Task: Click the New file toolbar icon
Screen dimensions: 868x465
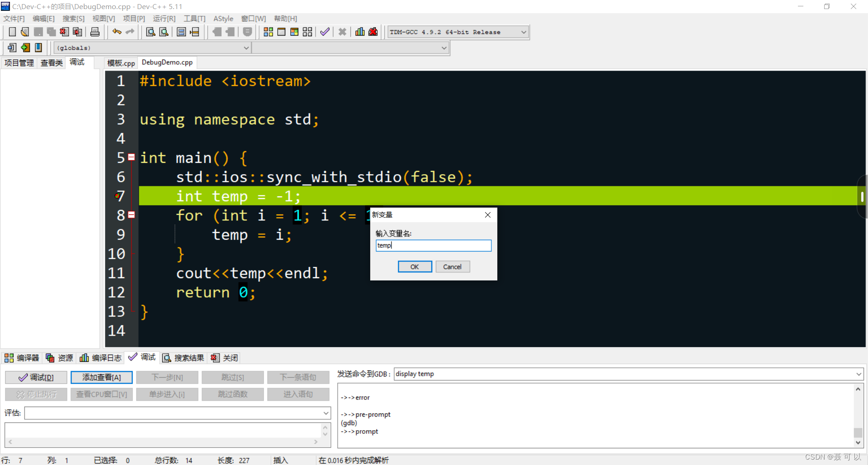Action: pos(12,32)
